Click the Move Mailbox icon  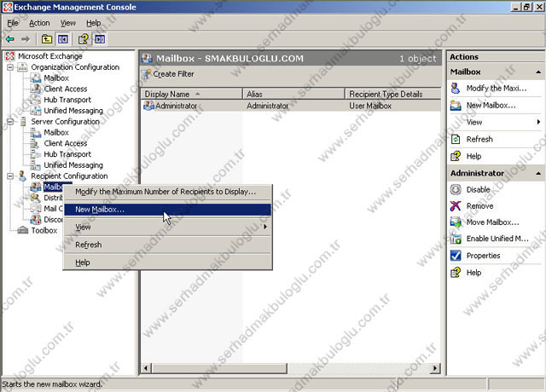click(456, 222)
